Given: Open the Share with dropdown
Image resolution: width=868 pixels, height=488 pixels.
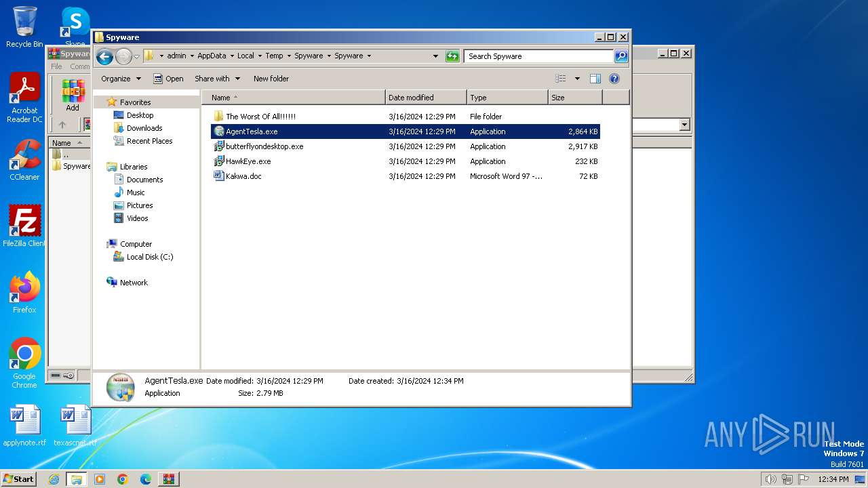Looking at the screenshot, I should point(217,79).
